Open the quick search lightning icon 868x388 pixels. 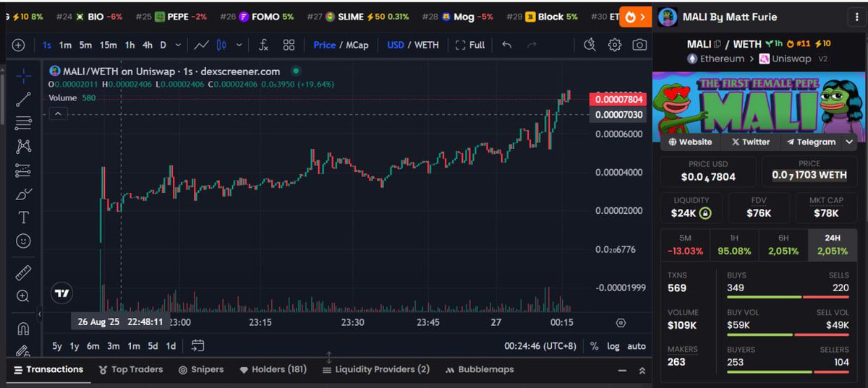tap(591, 45)
